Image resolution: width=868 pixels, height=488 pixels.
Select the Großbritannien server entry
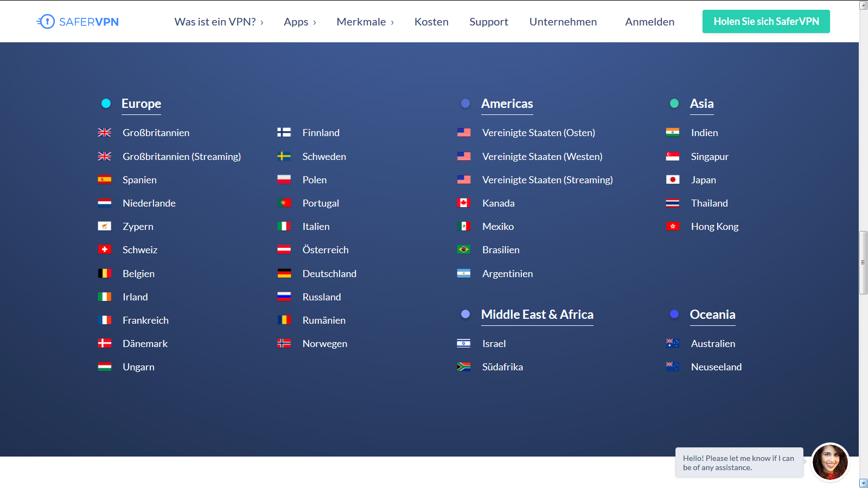156,132
